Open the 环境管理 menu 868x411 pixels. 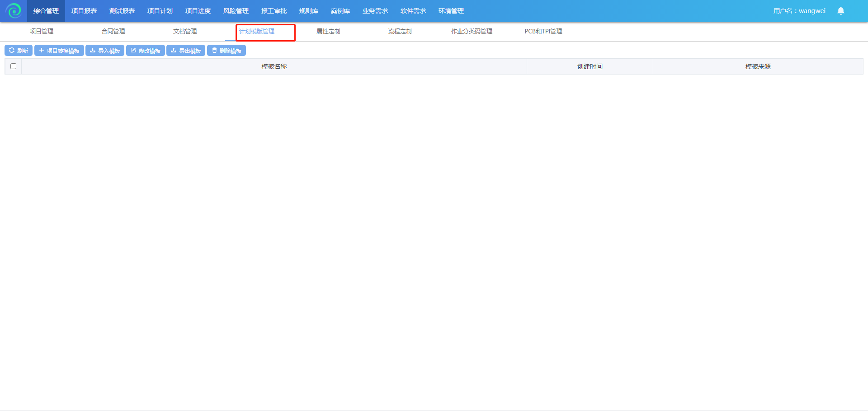[451, 11]
